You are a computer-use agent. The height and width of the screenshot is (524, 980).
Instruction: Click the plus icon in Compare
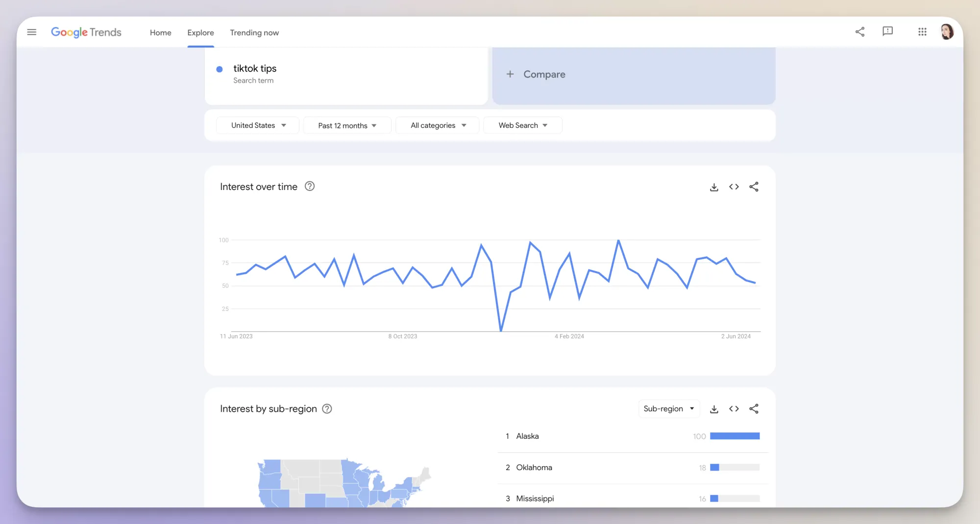coord(510,74)
